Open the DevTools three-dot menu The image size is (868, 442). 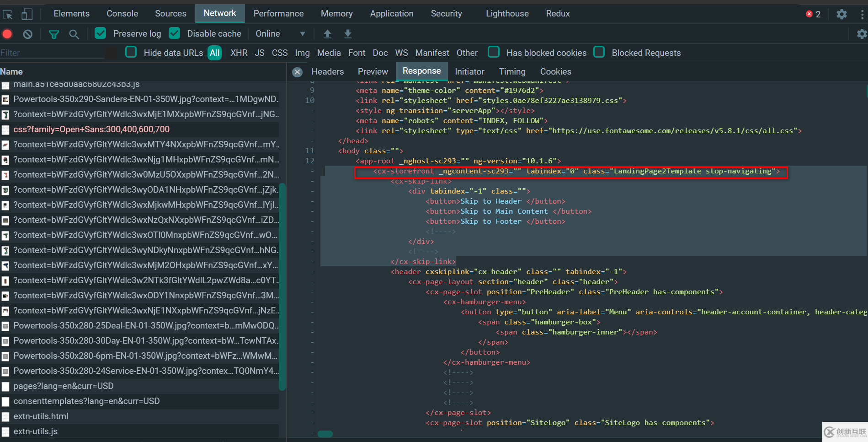pos(862,14)
